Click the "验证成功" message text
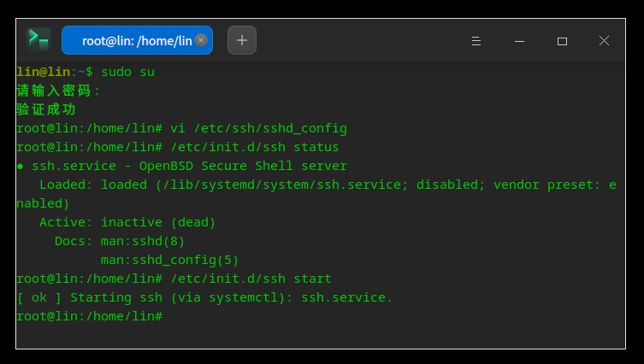Viewport: 644px width, 364px height. pyautogui.click(x=46, y=109)
